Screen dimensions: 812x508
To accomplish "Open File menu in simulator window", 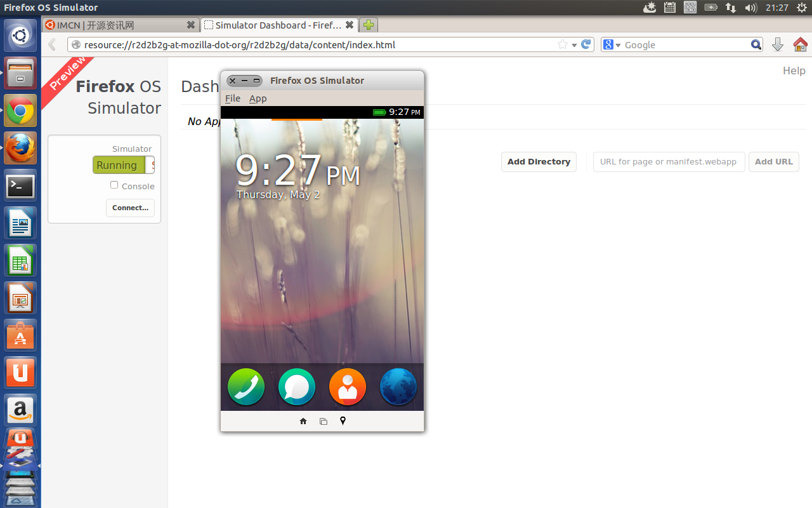I will pyautogui.click(x=233, y=98).
